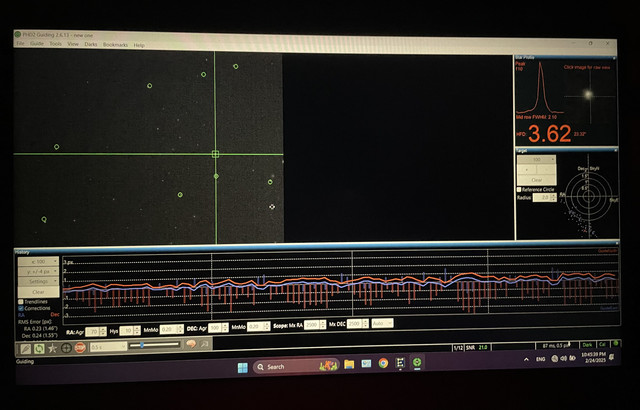
Task: Click the volume icon in the system tray
Action: pyautogui.click(x=563, y=359)
